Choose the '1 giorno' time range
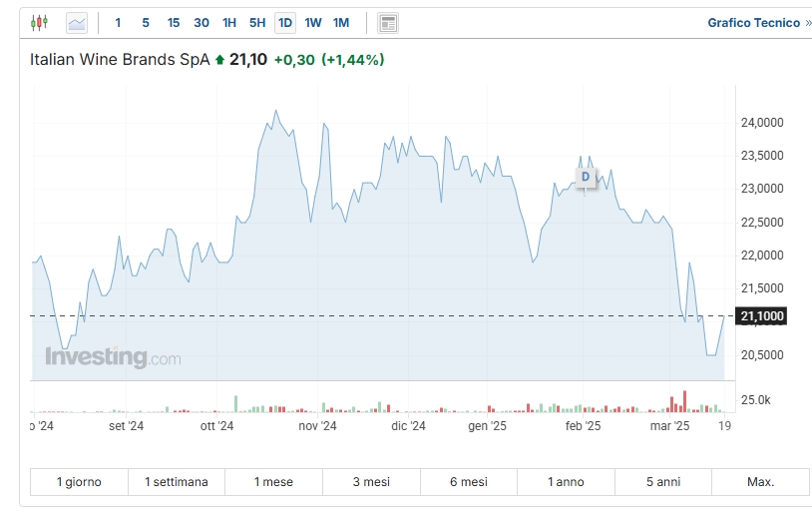This screenshot has width=812, height=521. point(79,482)
